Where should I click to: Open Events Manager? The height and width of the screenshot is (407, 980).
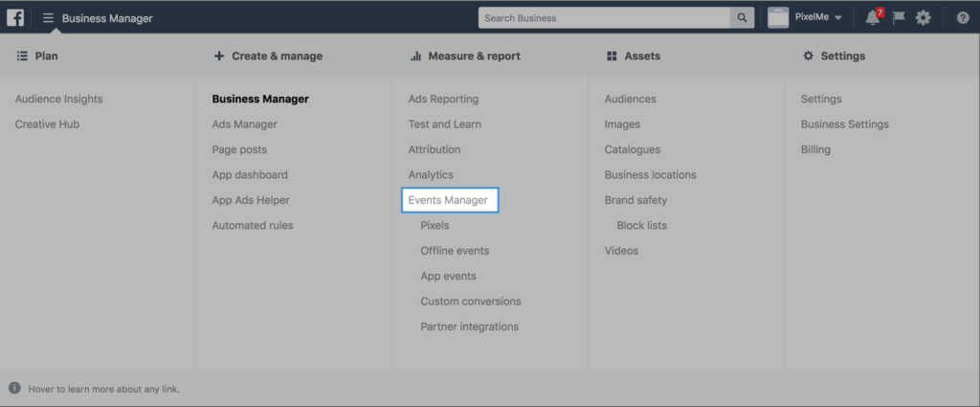click(x=448, y=200)
